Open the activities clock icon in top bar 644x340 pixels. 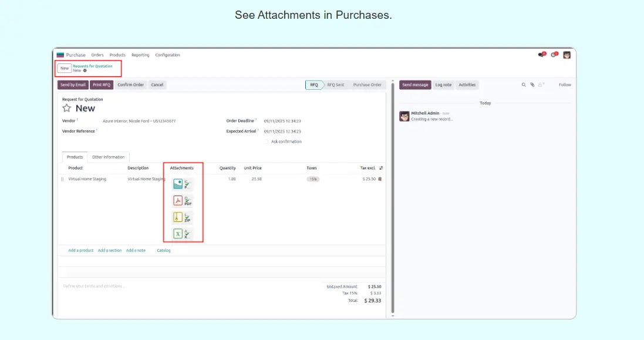554,55
